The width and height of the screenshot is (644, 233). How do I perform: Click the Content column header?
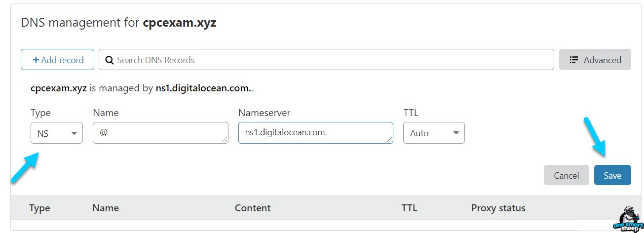(x=253, y=208)
